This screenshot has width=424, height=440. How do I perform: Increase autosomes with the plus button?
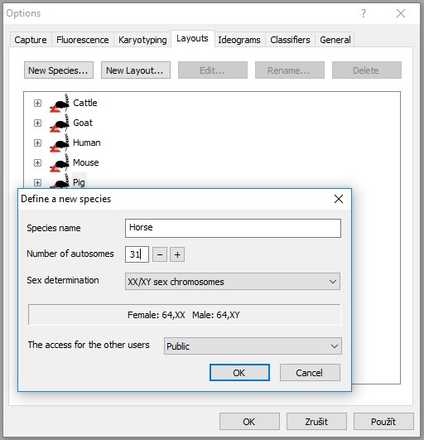tap(177, 255)
